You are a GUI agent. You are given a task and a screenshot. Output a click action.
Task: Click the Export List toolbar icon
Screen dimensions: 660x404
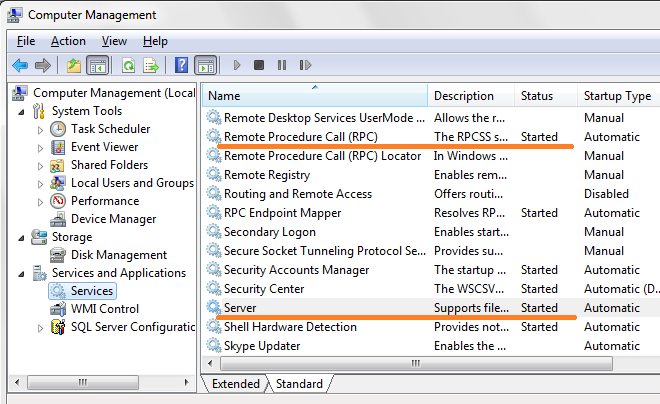pyautogui.click(x=151, y=66)
